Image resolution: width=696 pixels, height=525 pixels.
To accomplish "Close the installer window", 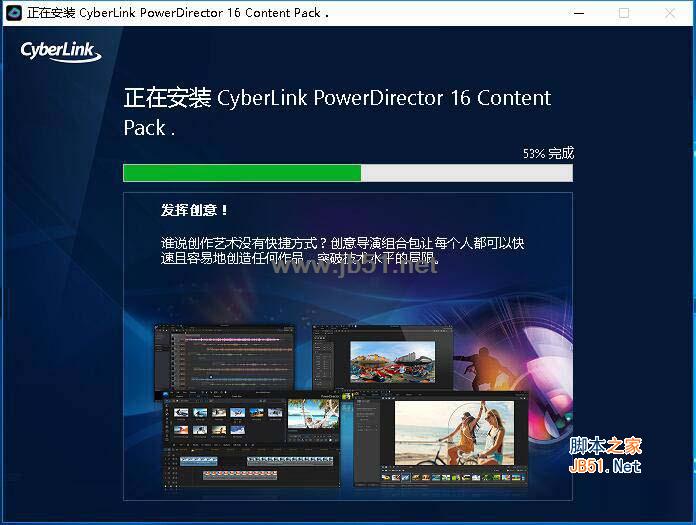I will (x=669, y=13).
